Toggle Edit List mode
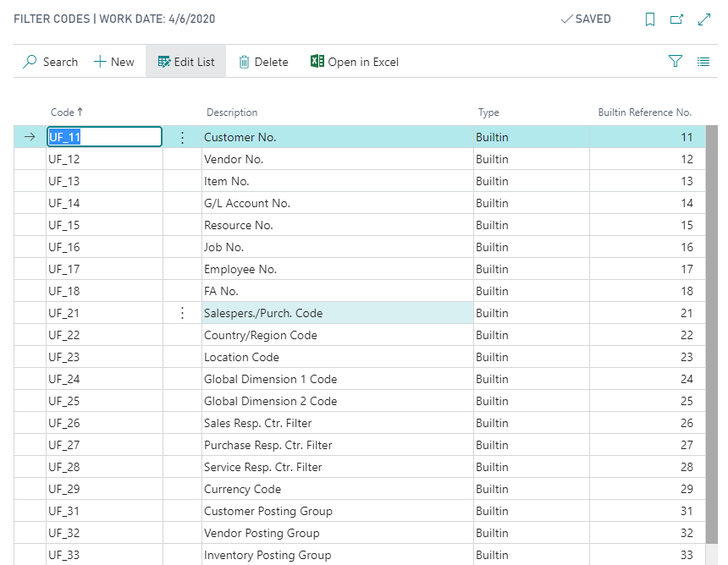The height and width of the screenshot is (565, 728). tap(185, 61)
